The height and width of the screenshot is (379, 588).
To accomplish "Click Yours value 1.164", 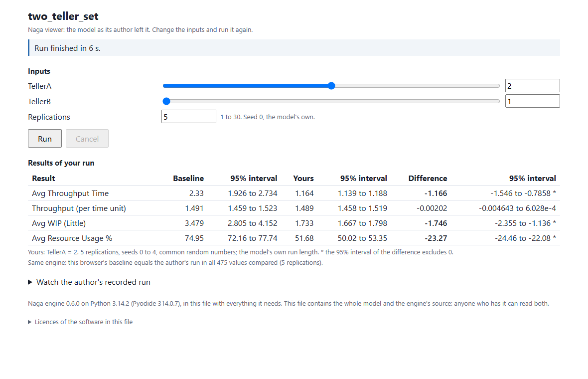I will [x=304, y=193].
